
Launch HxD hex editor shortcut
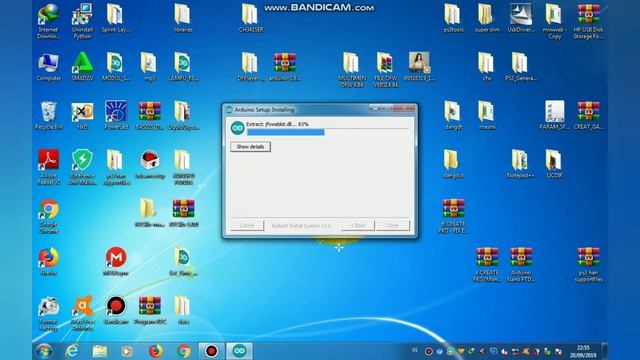click(x=82, y=116)
